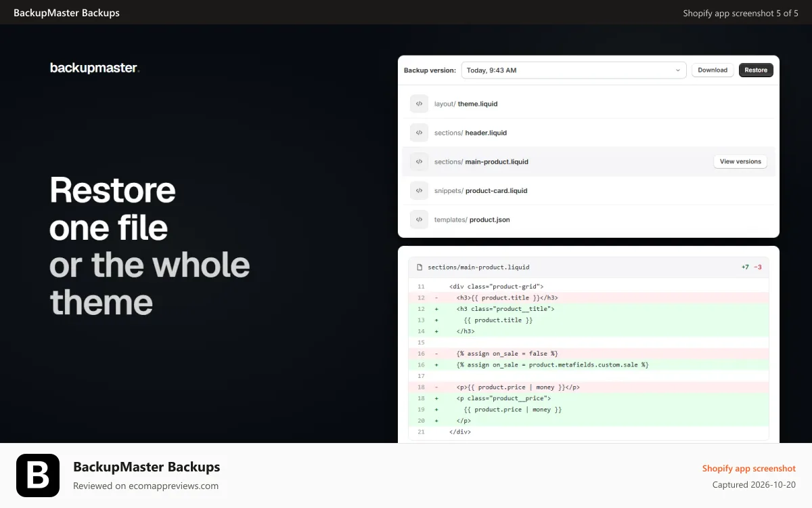Click the Captured 2026-10-20 text

point(754,485)
